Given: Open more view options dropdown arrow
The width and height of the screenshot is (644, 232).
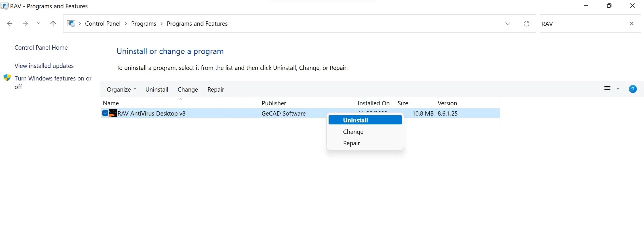Looking at the screenshot, I should (x=618, y=89).
